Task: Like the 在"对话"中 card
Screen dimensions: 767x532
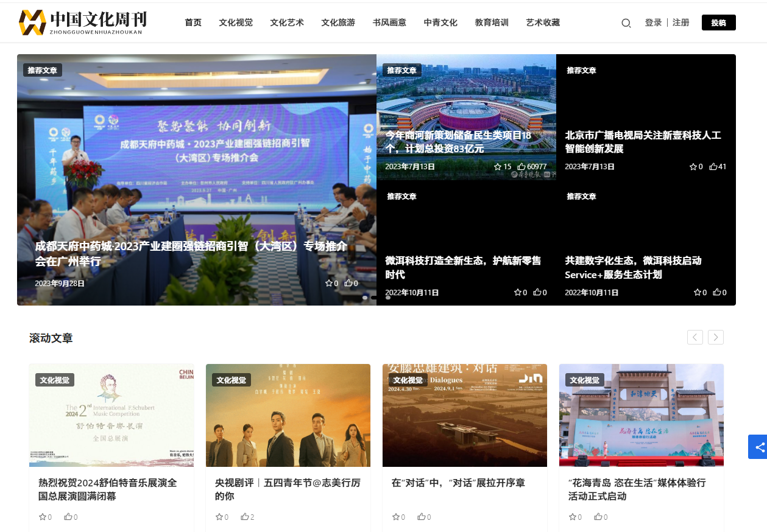Action: [421, 517]
